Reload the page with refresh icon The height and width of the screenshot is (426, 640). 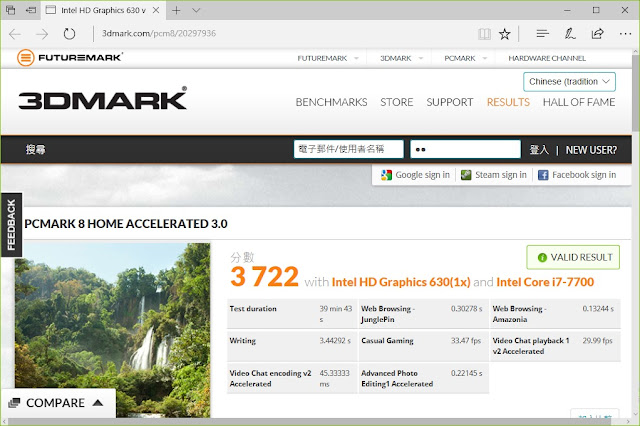click(69, 34)
